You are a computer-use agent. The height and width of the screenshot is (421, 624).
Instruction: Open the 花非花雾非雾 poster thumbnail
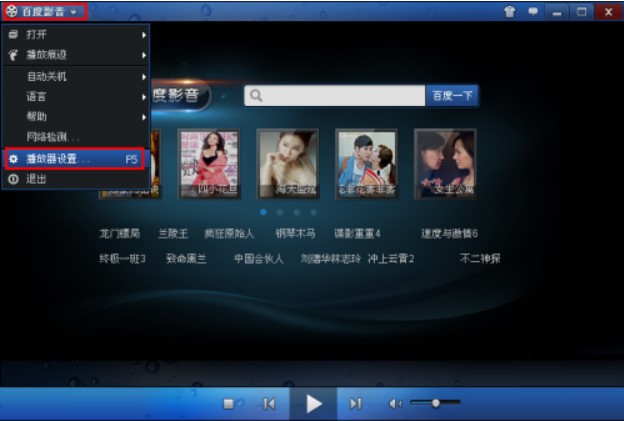pos(367,164)
